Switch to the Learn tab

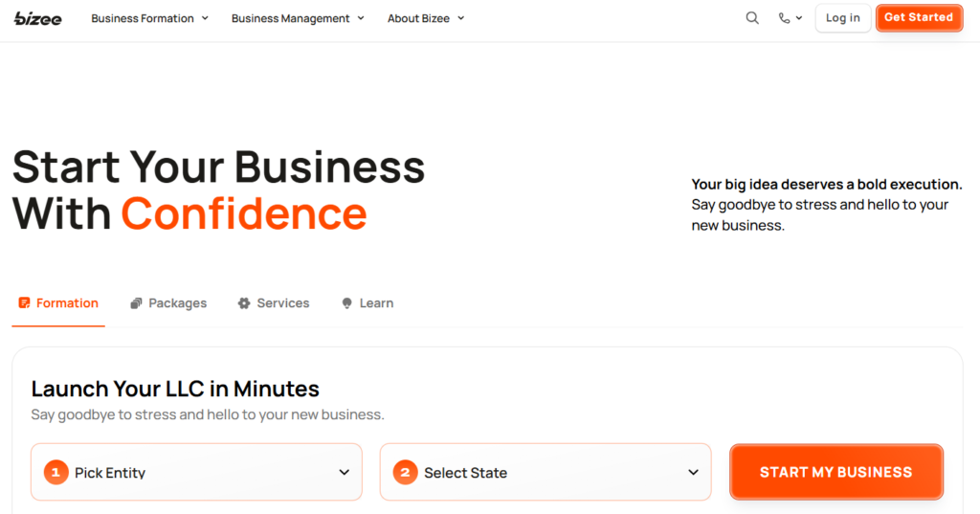click(367, 303)
